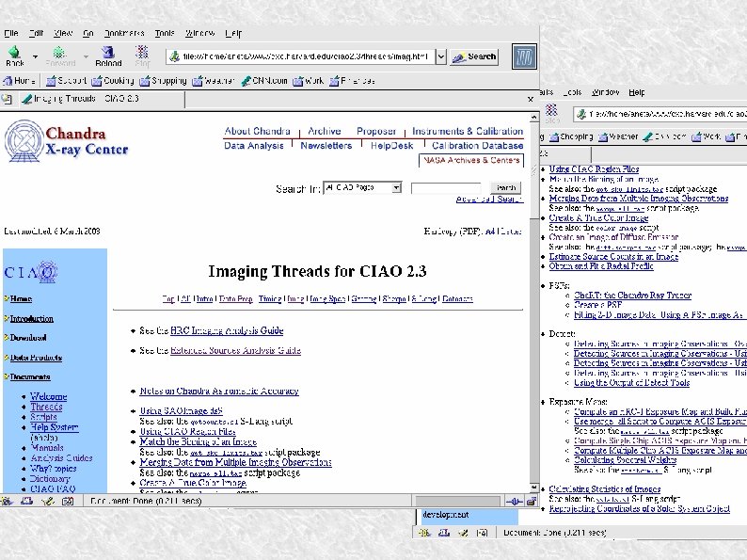Open sidebar Introduction link

point(31,318)
